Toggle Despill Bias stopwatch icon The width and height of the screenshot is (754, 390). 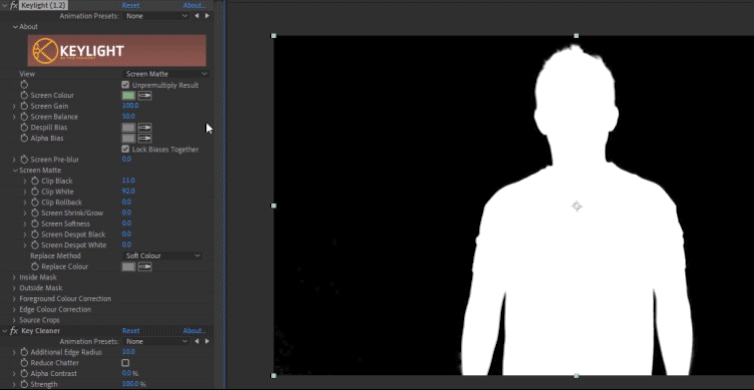(24, 127)
